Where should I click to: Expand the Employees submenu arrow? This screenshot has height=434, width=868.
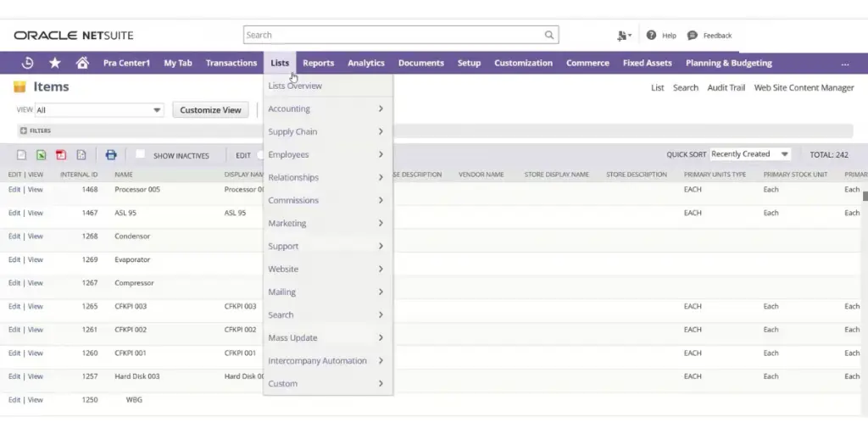tap(381, 154)
